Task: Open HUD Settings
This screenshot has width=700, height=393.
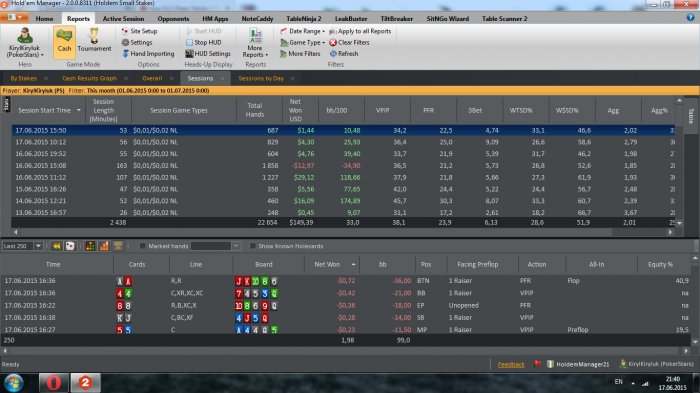Action: (x=208, y=54)
